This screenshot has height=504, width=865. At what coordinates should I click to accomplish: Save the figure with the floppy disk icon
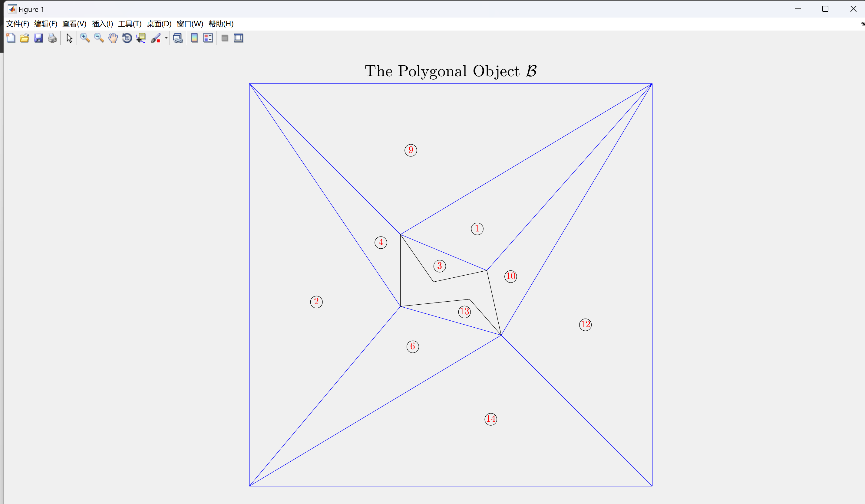pos(38,38)
